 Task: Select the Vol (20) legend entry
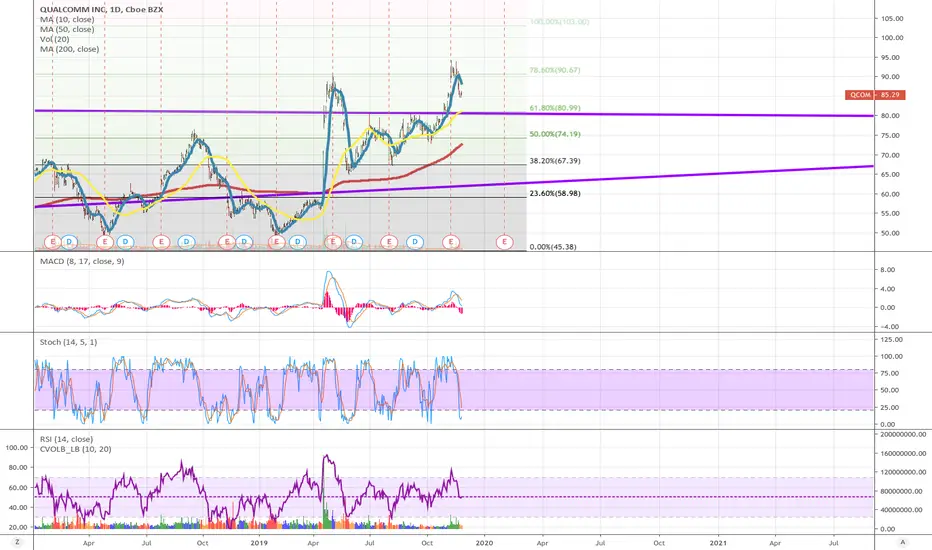55,39
